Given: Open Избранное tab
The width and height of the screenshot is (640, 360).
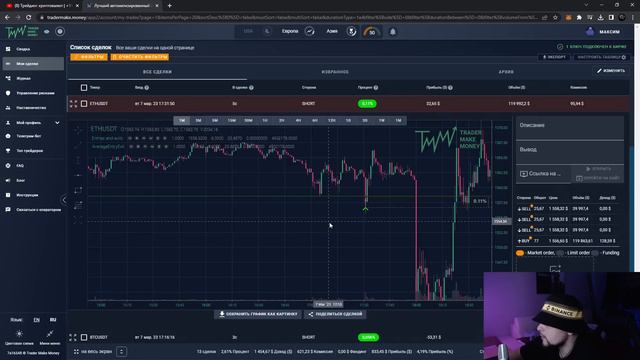Looking at the screenshot, I should point(335,72).
